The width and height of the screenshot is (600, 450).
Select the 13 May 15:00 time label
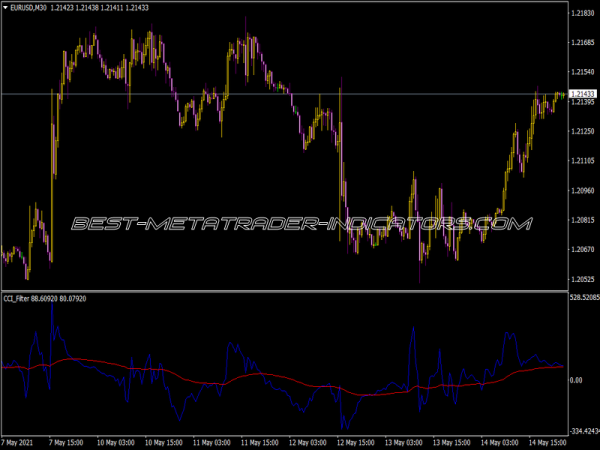tap(447, 441)
